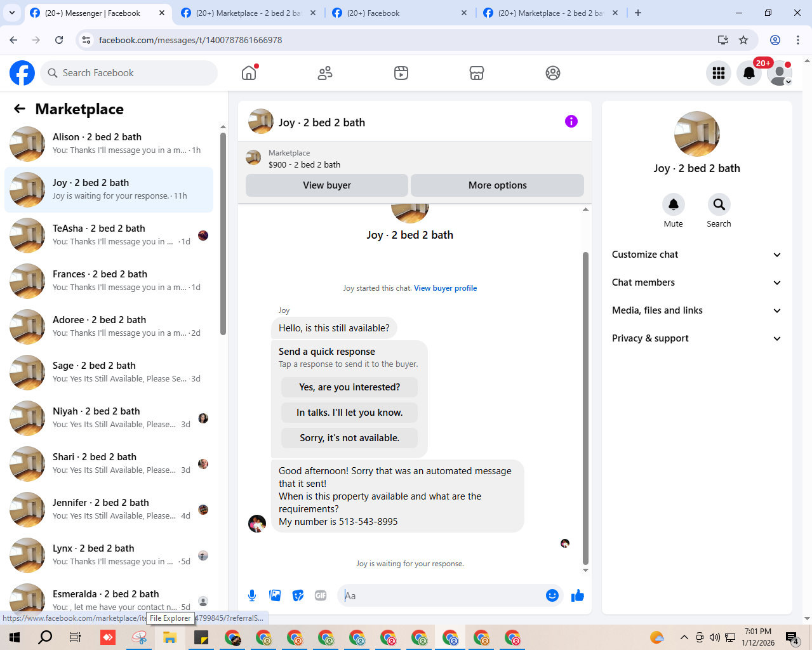Open Niyah conversation
Screen dimensions: 812x650
(x=109, y=418)
